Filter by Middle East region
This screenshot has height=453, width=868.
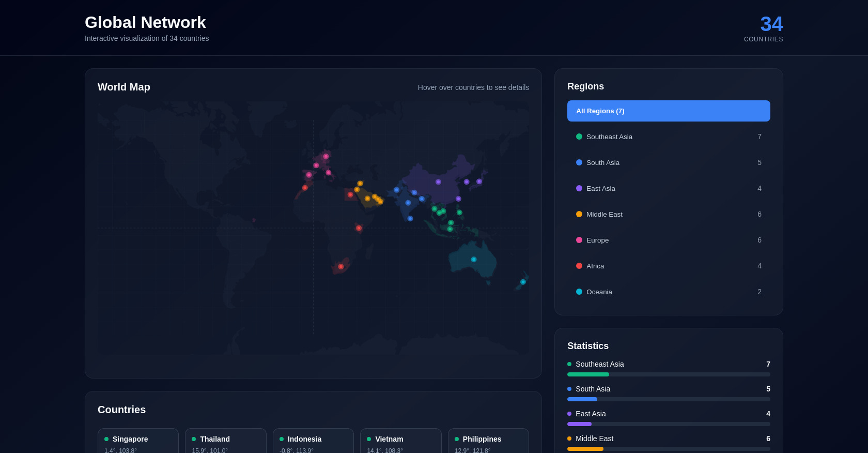[x=669, y=214]
